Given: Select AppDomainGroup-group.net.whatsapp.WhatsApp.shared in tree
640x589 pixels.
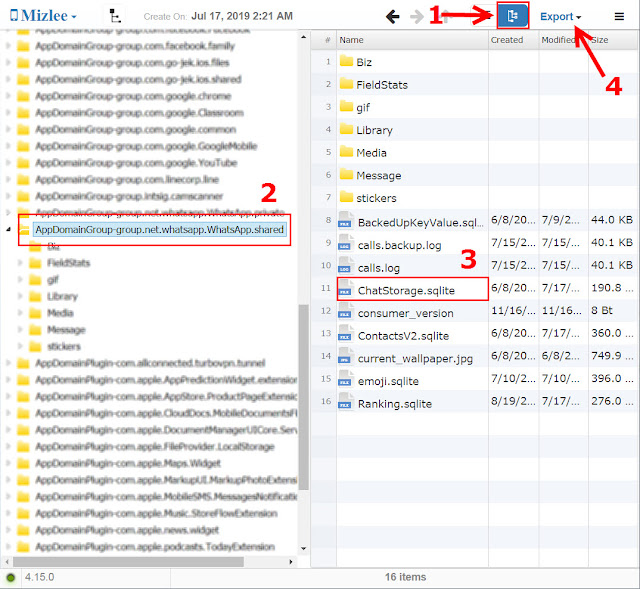Looking at the screenshot, I should (x=159, y=229).
